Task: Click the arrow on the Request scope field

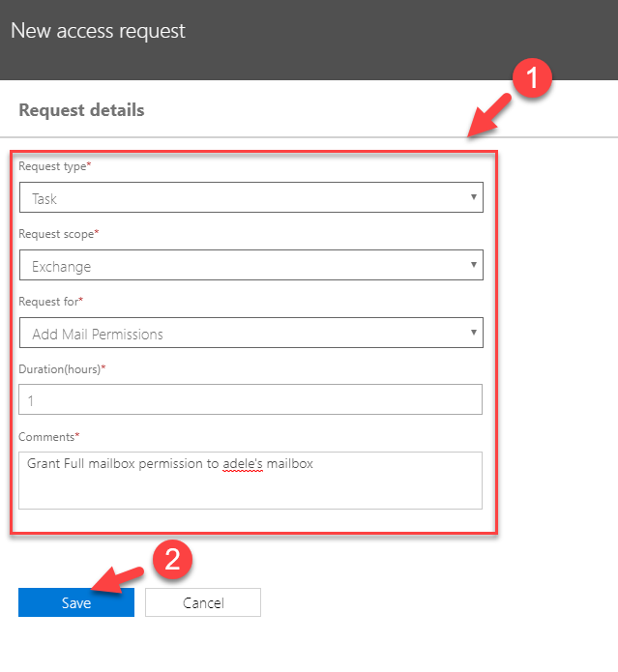Action: 474,265
